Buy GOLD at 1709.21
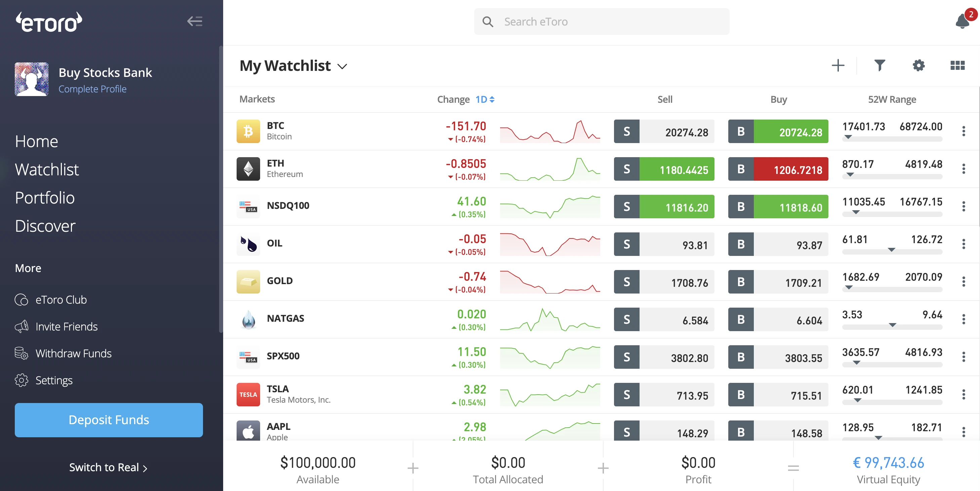980x491 pixels. click(x=778, y=282)
